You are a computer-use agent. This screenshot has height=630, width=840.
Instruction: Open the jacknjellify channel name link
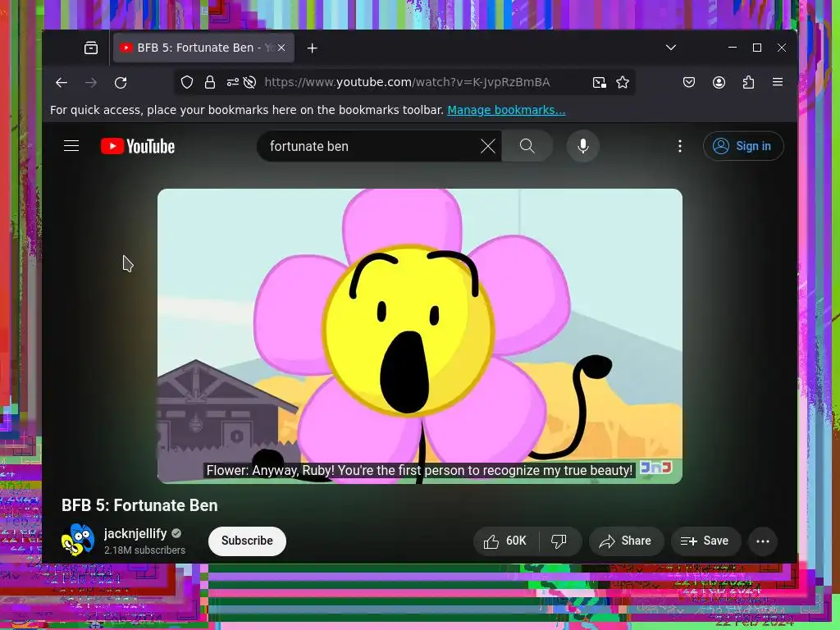coord(135,533)
